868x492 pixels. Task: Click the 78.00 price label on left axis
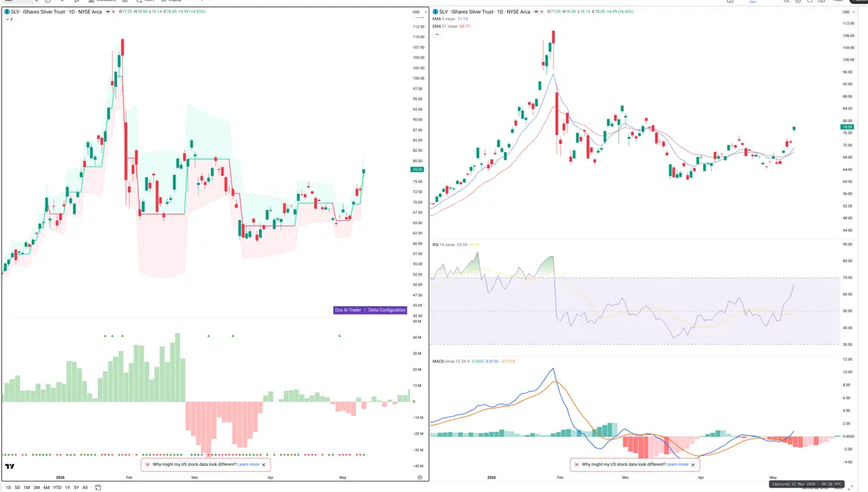tap(417, 169)
